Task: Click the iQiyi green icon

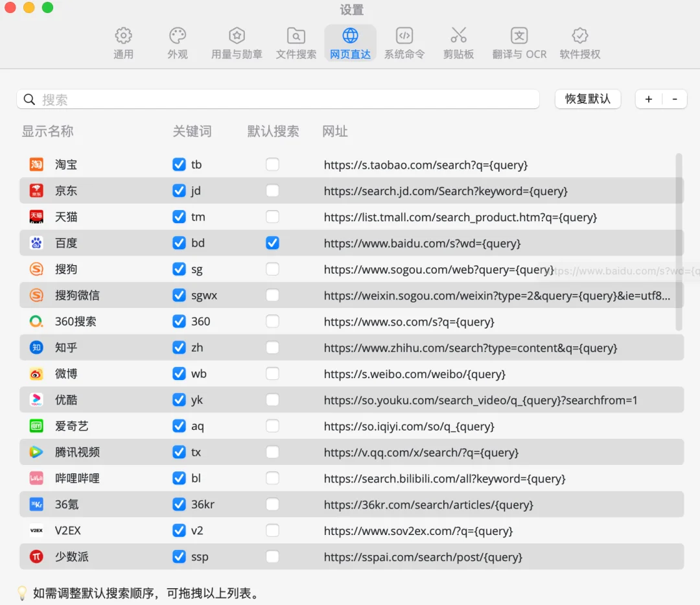Action: point(36,426)
